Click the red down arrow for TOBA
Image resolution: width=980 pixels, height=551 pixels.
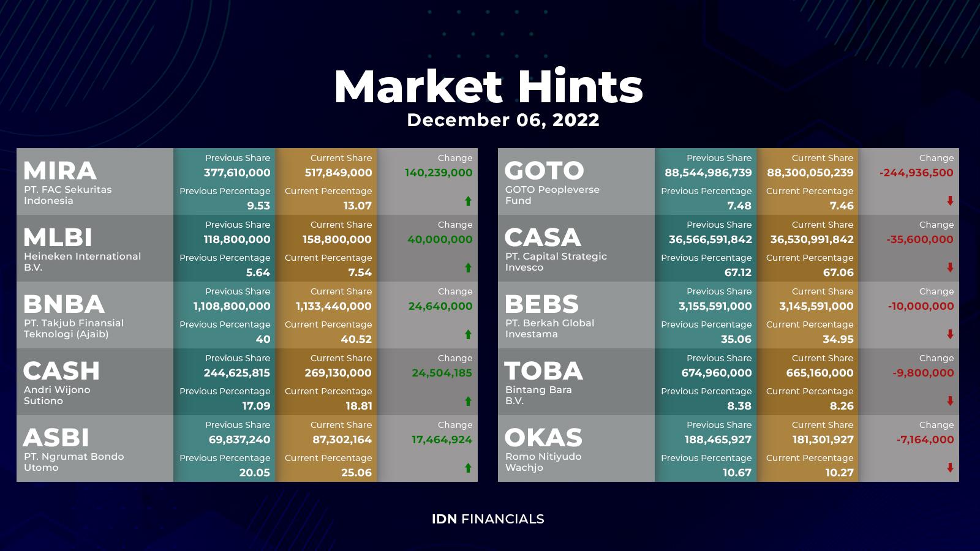tap(950, 401)
